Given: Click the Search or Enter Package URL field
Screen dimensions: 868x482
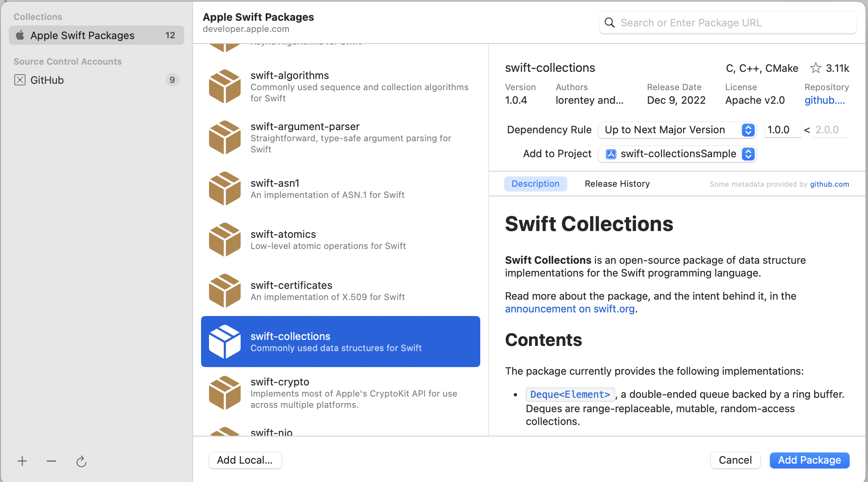Looking at the screenshot, I should 728,23.
